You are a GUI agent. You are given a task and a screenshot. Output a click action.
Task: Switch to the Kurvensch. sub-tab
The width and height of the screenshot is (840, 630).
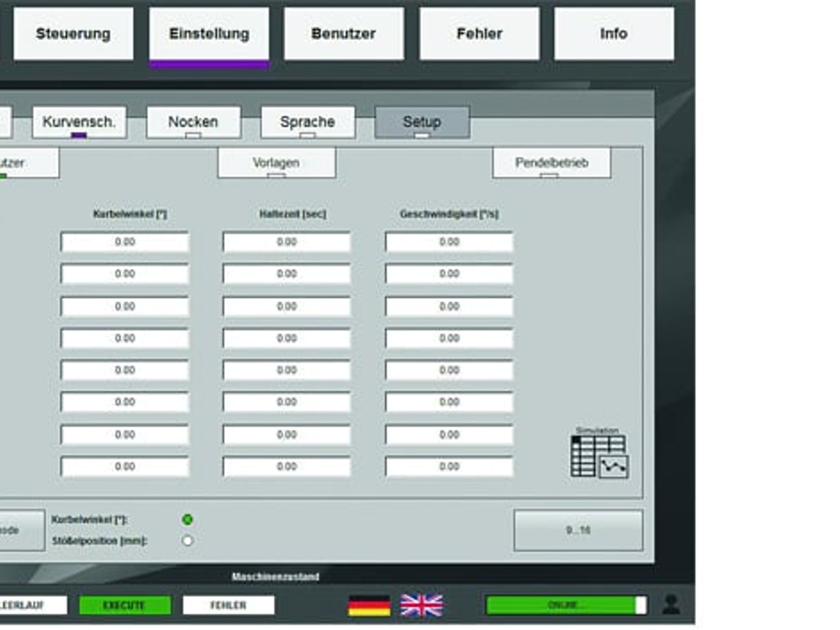coord(79,122)
